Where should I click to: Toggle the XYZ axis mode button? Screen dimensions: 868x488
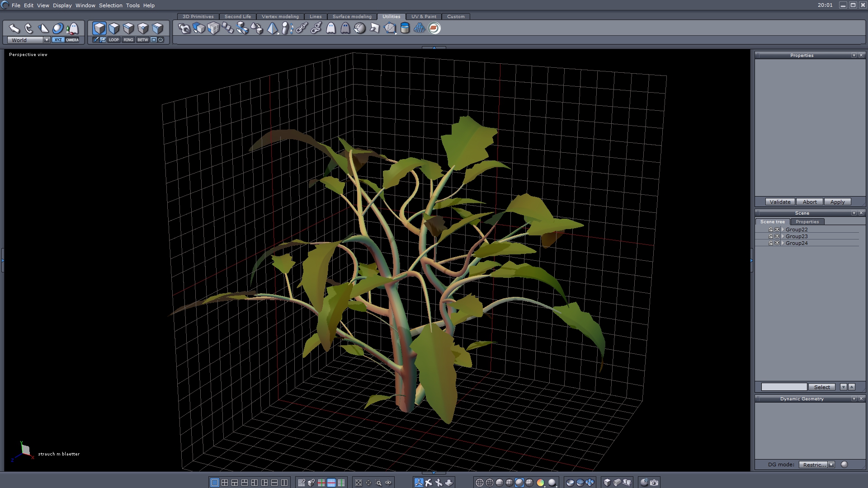coord(58,40)
